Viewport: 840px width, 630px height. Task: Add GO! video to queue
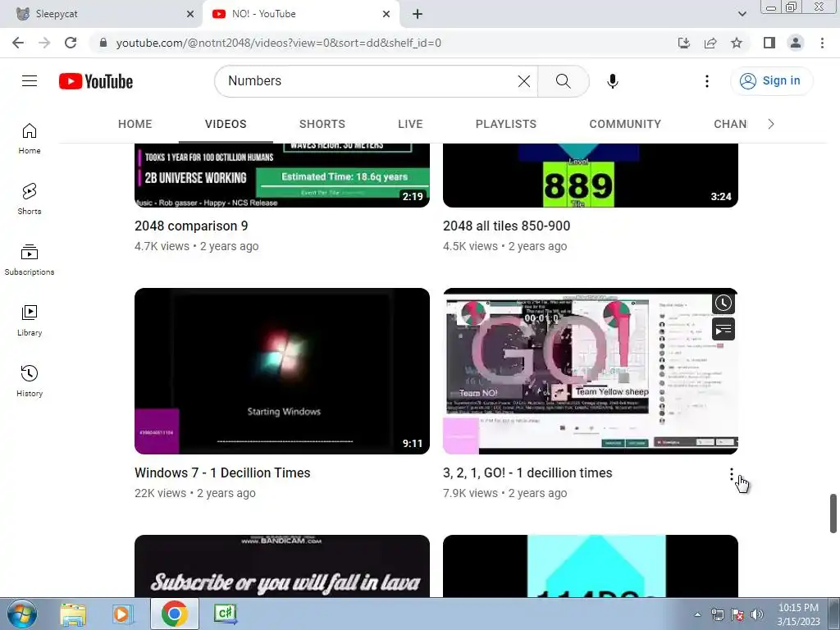point(724,329)
